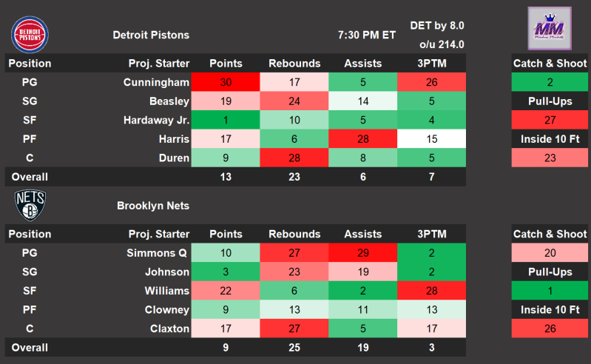Select the Detroit Pistons team name

click(151, 35)
